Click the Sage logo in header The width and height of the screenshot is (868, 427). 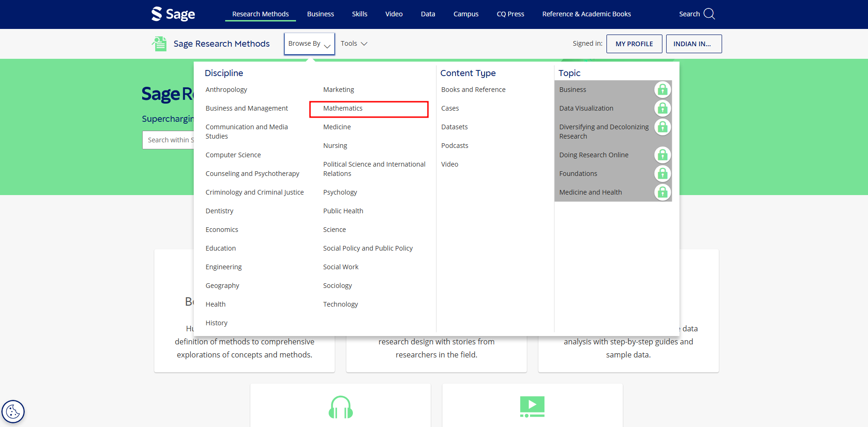click(x=173, y=14)
